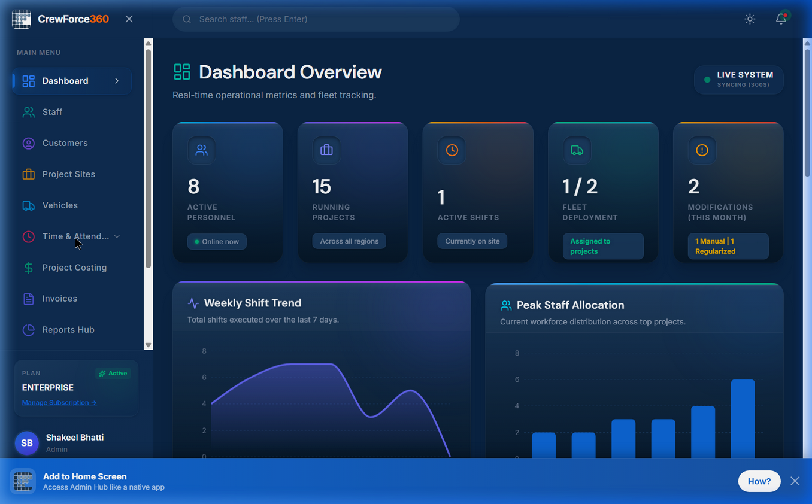The image size is (812, 504).
Task: Close the sidebar with the X button
Action: pyautogui.click(x=129, y=19)
